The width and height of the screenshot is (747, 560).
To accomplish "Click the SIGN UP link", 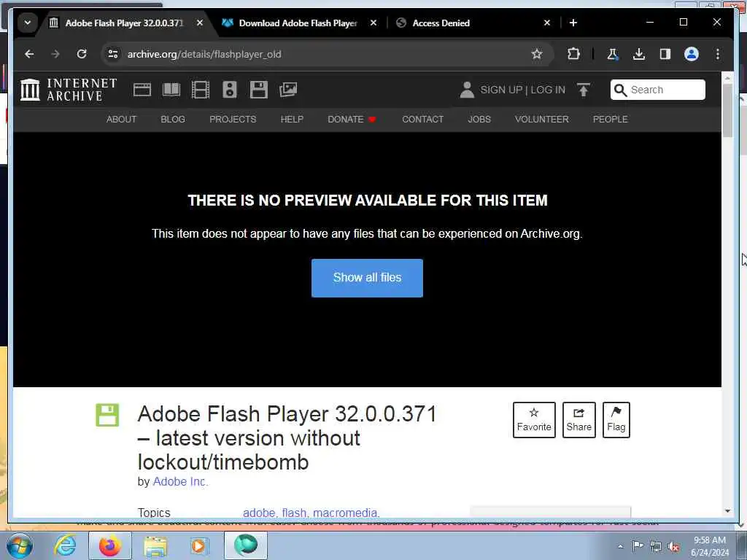I will [x=501, y=90].
